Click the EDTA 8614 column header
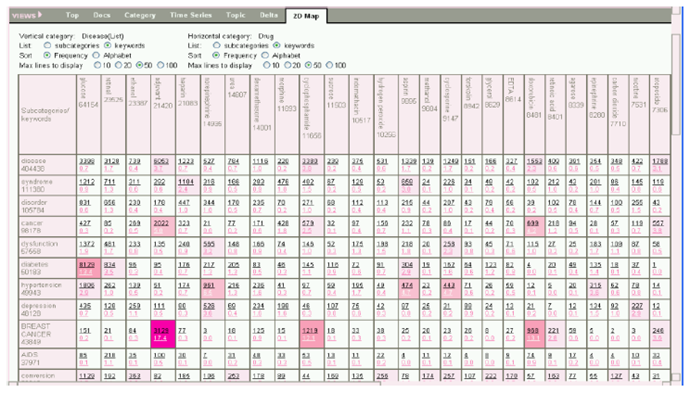The image size is (690, 393). (513, 114)
